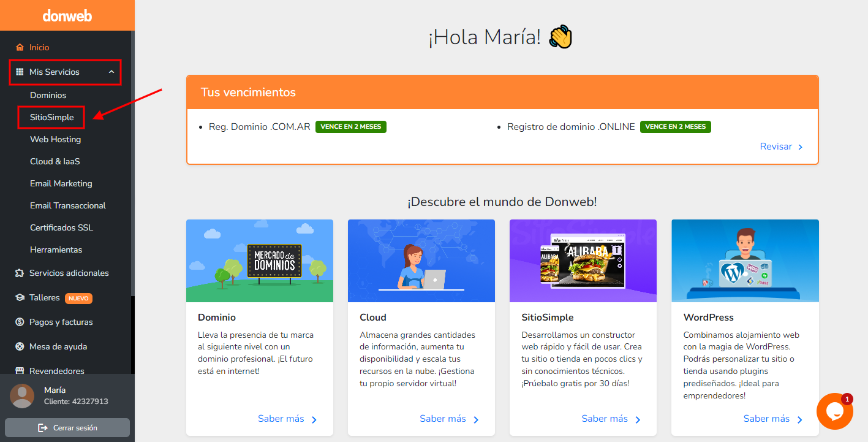
Task: Click Saber más on the Dominio card
Action: (281, 419)
